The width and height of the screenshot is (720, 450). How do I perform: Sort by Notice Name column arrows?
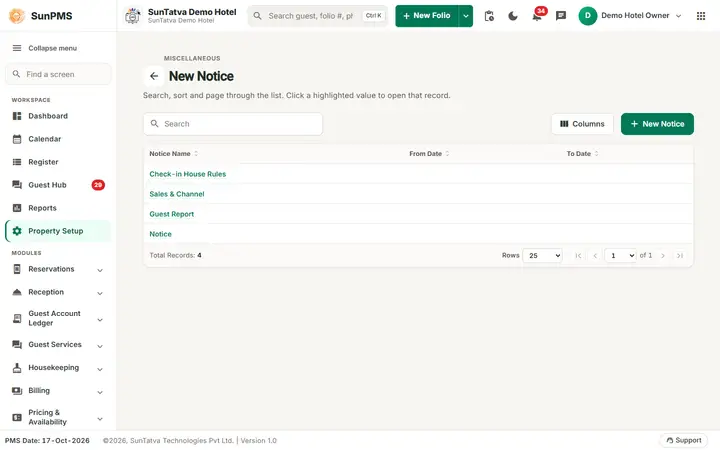click(x=196, y=154)
